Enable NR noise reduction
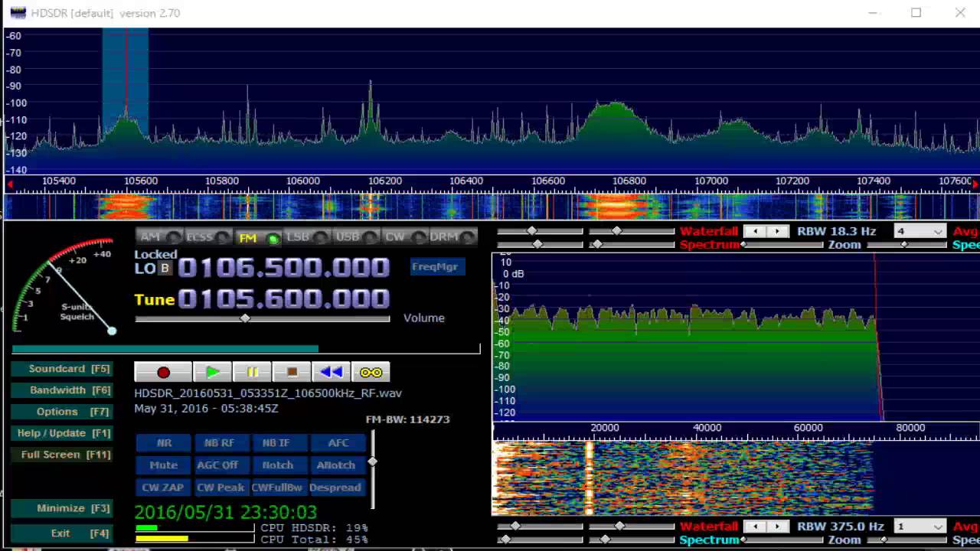 click(164, 443)
